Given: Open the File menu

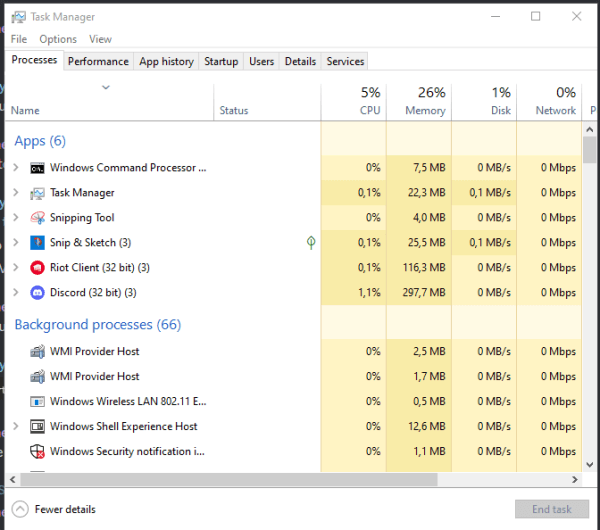Looking at the screenshot, I should tap(19, 39).
